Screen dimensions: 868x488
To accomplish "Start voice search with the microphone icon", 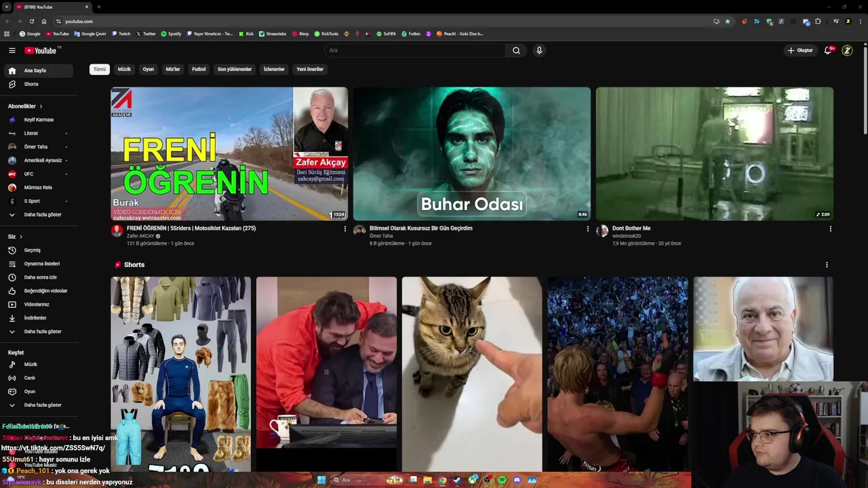I will point(539,50).
